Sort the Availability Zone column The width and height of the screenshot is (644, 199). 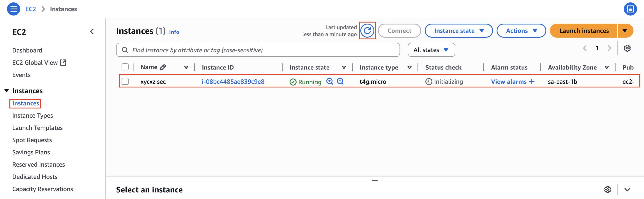pos(607,67)
